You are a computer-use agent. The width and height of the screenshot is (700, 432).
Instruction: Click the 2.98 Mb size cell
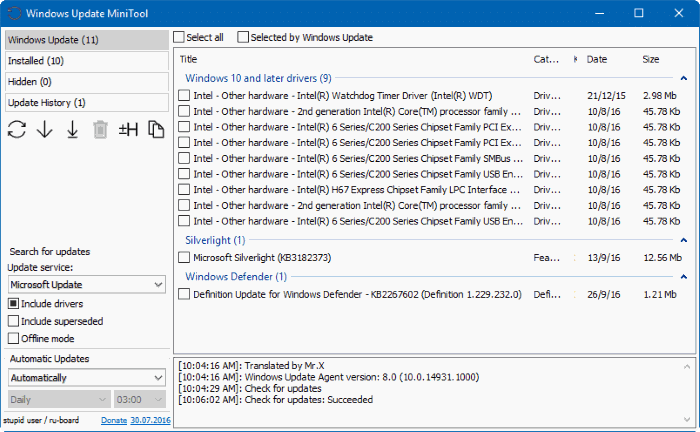[x=659, y=96]
